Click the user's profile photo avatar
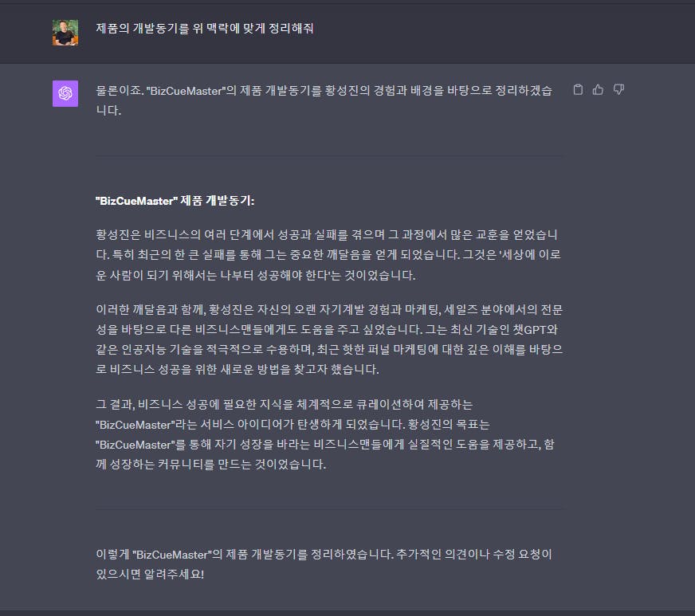The height and width of the screenshot is (616, 695). point(65,32)
